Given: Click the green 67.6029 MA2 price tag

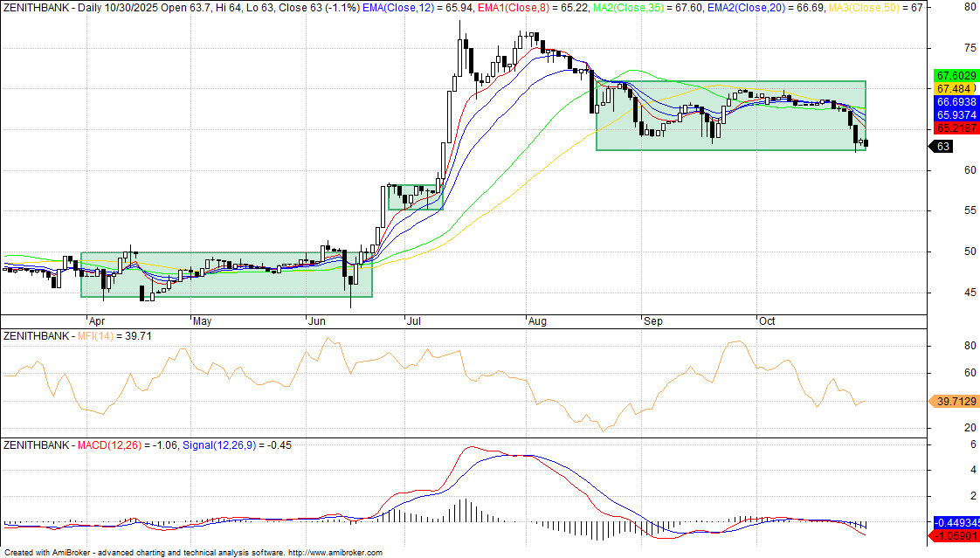Looking at the screenshot, I should coord(954,76).
